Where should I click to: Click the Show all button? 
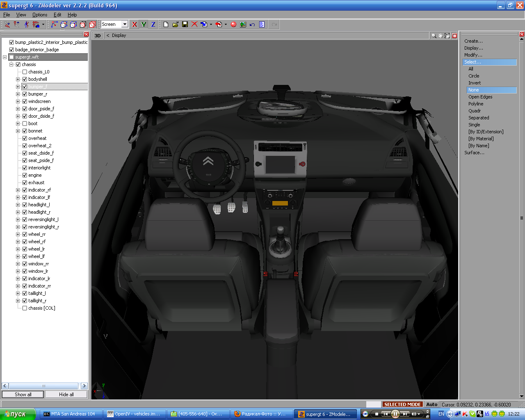(23, 395)
